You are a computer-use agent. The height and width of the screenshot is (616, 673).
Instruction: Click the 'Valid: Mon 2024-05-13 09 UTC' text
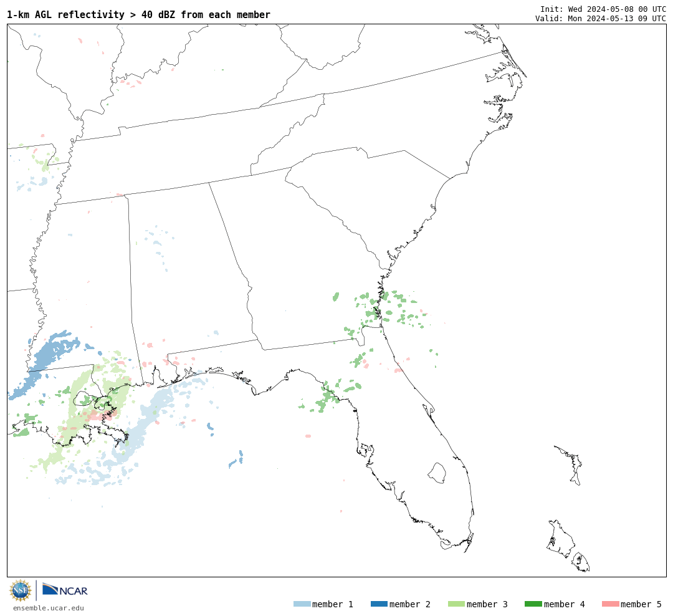click(601, 19)
